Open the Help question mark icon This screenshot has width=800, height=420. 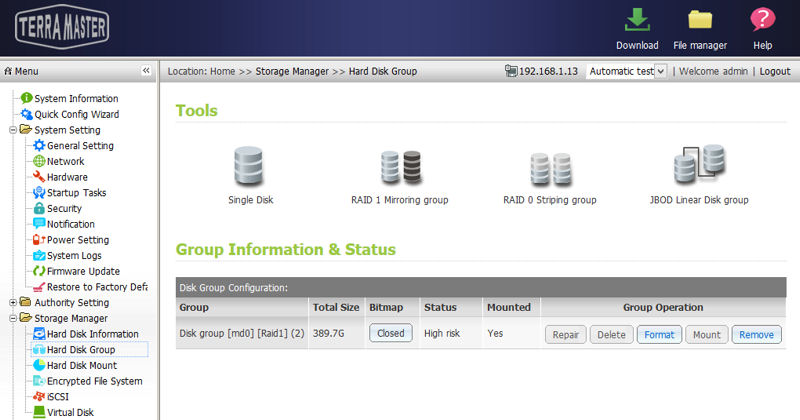[762, 20]
